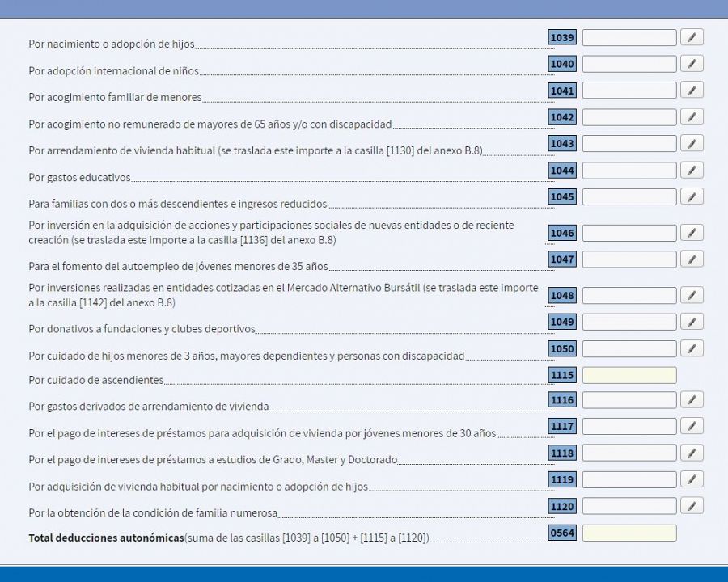Open edit pencil for gastos educativos row

click(x=692, y=171)
